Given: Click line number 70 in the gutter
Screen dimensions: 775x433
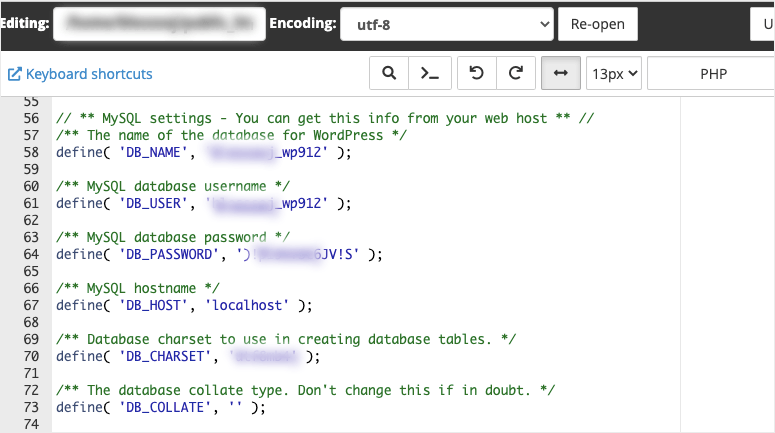Looking at the screenshot, I should tap(31, 356).
